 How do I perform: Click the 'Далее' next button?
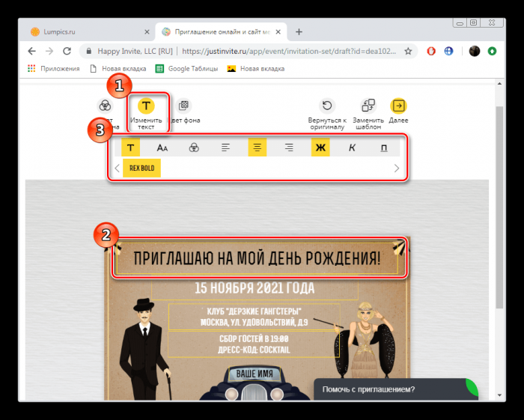(x=398, y=106)
